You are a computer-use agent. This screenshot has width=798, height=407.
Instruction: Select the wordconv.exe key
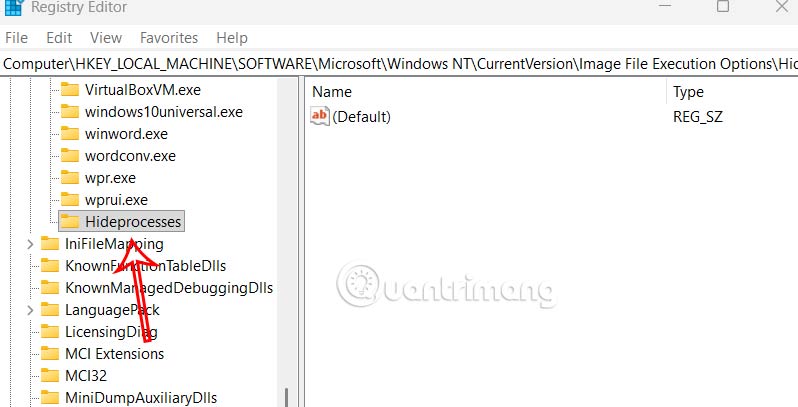point(130,156)
